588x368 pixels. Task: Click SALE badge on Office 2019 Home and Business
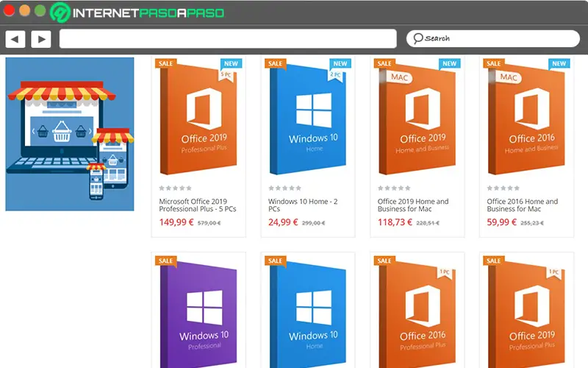tap(384, 63)
